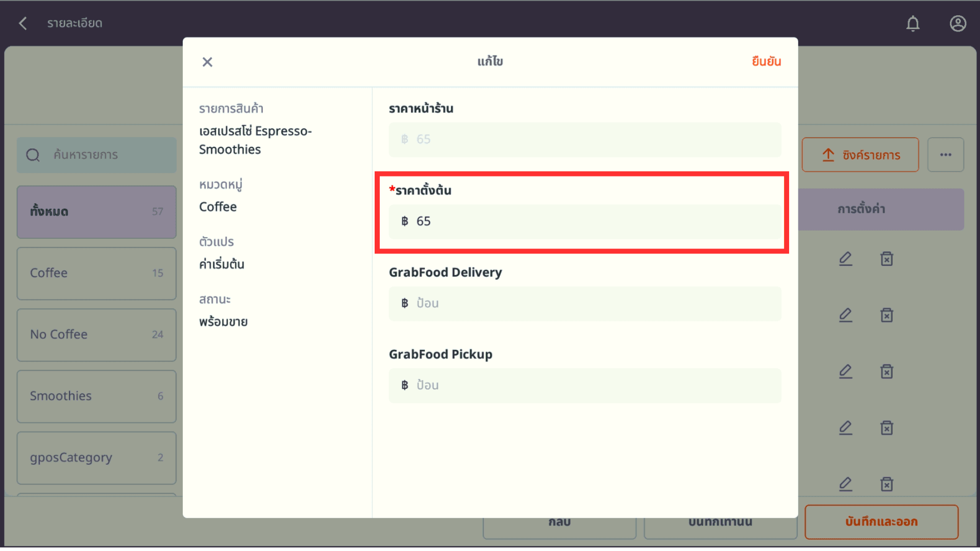Click the second row pencil edit icon
Viewport: 980px width, 551px height.
(x=845, y=315)
